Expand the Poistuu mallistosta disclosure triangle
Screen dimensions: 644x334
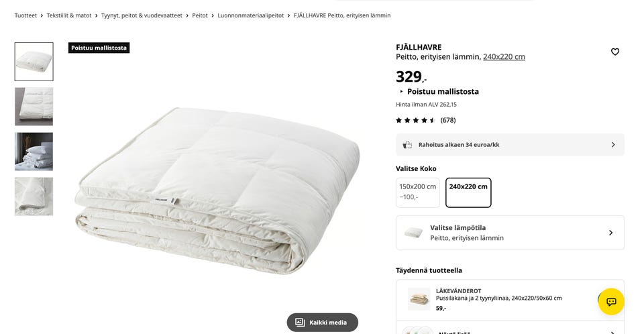click(401, 92)
